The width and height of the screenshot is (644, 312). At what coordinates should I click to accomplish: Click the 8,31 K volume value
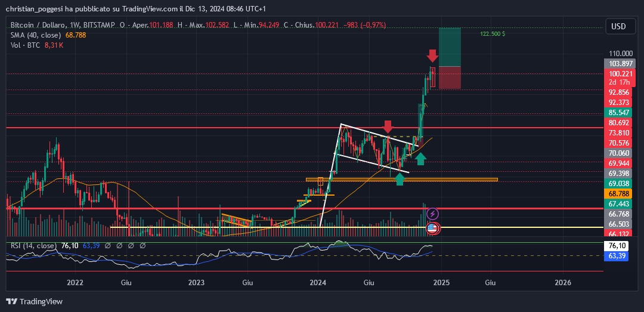(x=54, y=45)
